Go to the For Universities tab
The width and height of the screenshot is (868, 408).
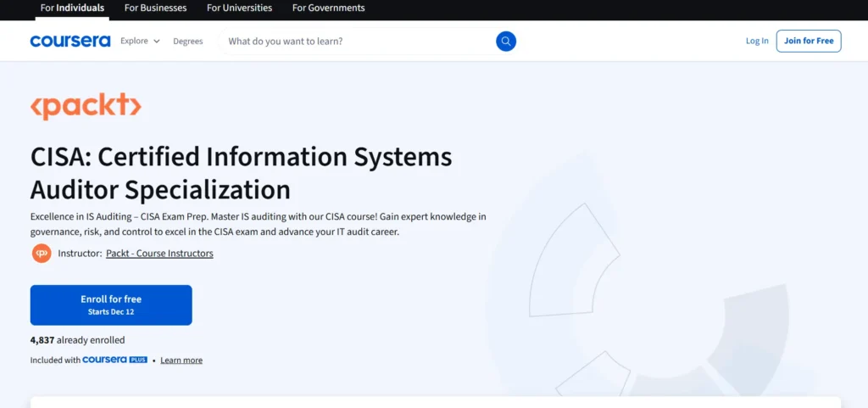click(x=239, y=8)
